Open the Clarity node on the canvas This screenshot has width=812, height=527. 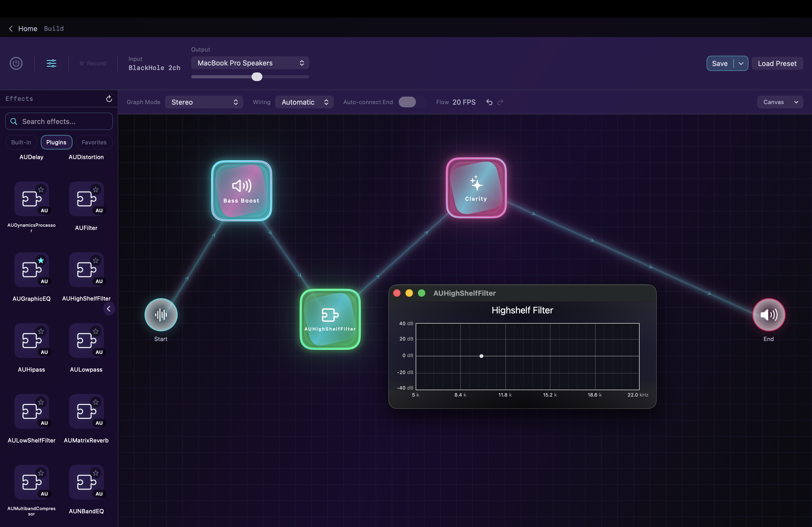(476, 188)
